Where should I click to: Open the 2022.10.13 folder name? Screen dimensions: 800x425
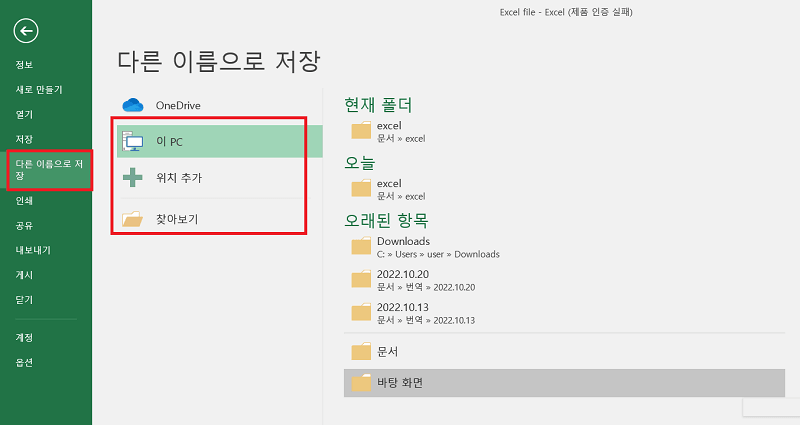[403, 307]
